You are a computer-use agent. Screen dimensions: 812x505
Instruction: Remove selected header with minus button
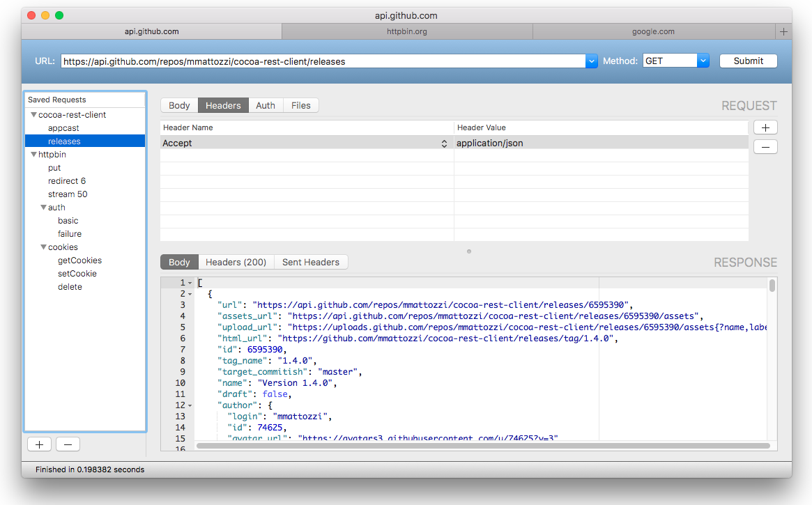765,147
